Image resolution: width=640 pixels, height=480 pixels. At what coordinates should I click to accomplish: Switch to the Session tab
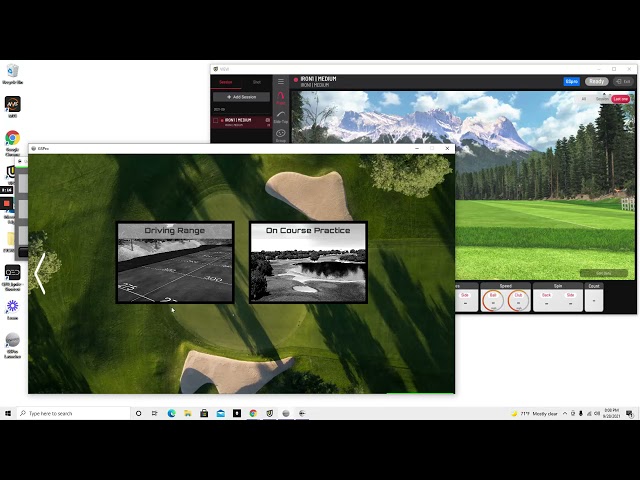click(226, 82)
